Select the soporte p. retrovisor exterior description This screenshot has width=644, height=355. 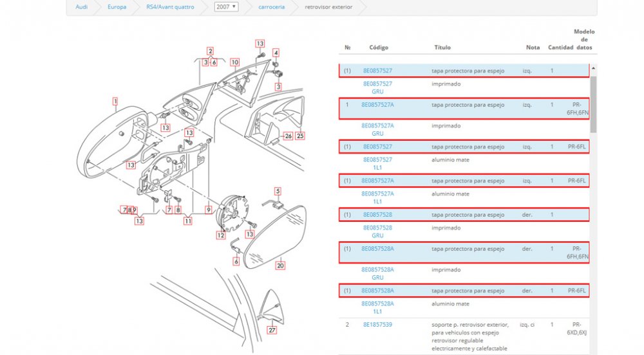click(x=470, y=336)
